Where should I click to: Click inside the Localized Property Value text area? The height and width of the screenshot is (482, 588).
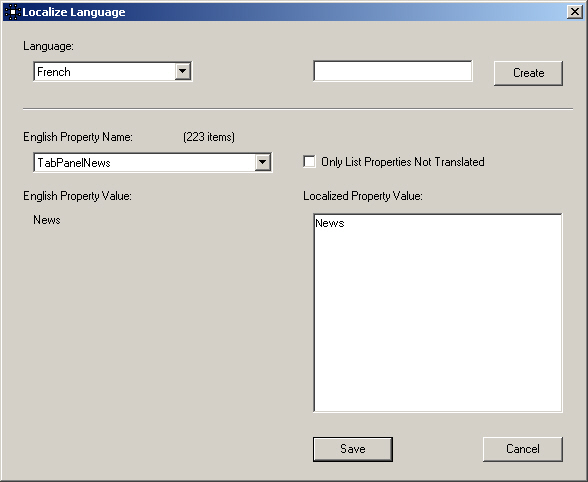coord(438,313)
